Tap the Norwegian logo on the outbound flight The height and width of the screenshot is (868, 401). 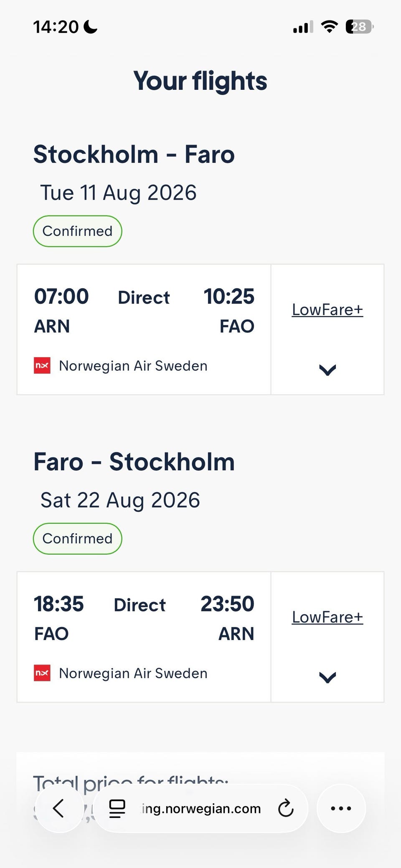tap(42, 365)
